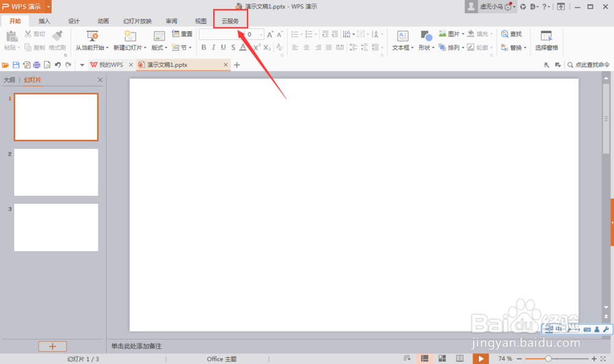Switch to Slide Sorter view icon
The height and width of the screenshot is (364, 614).
click(442, 358)
